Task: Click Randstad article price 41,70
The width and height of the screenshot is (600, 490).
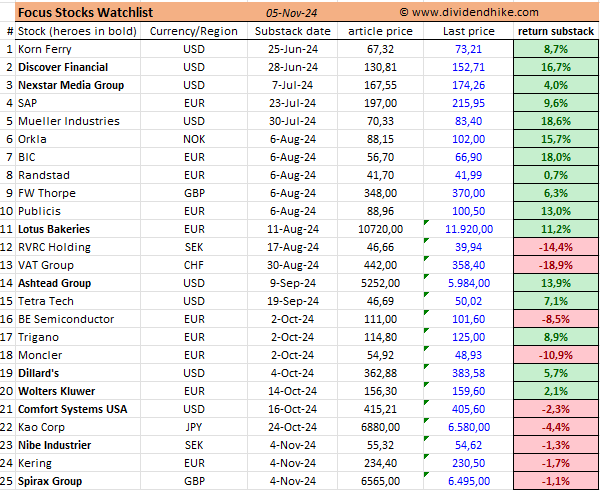Action: coord(380,175)
